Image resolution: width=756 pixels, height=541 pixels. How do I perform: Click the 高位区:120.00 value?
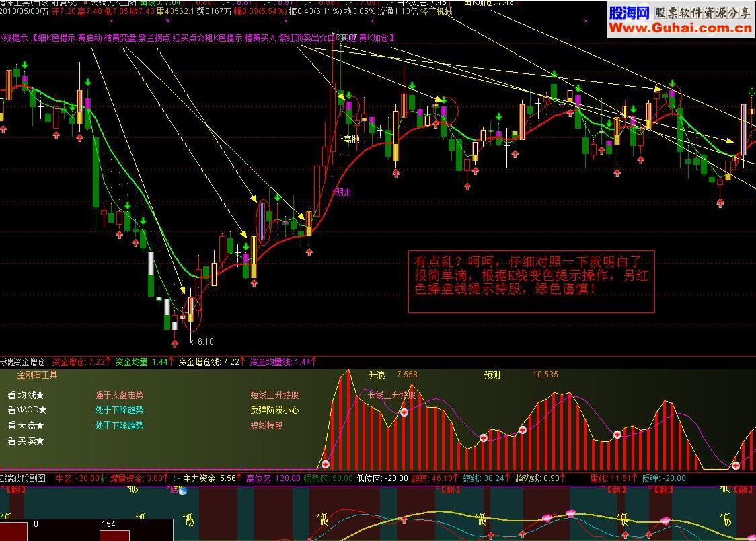pyautogui.click(x=273, y=478)
